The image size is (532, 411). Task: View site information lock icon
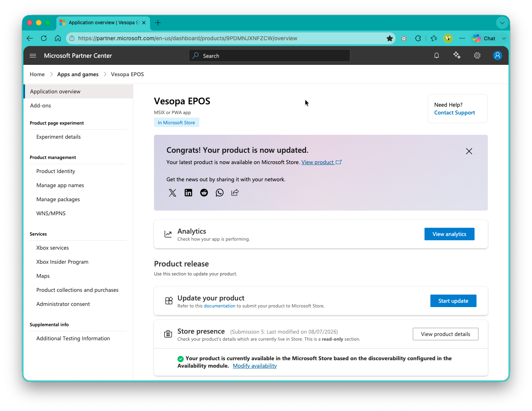coord(72,38)
